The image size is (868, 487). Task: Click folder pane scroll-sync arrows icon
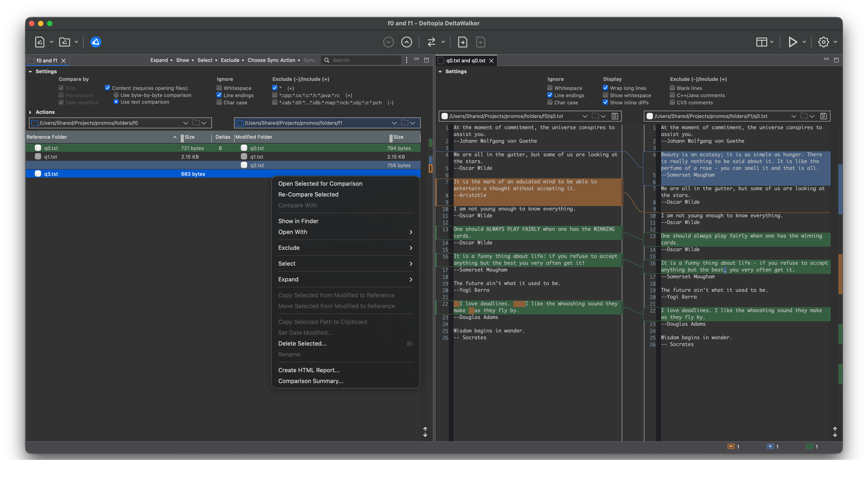pyautogui.click(x=425, y=432)
